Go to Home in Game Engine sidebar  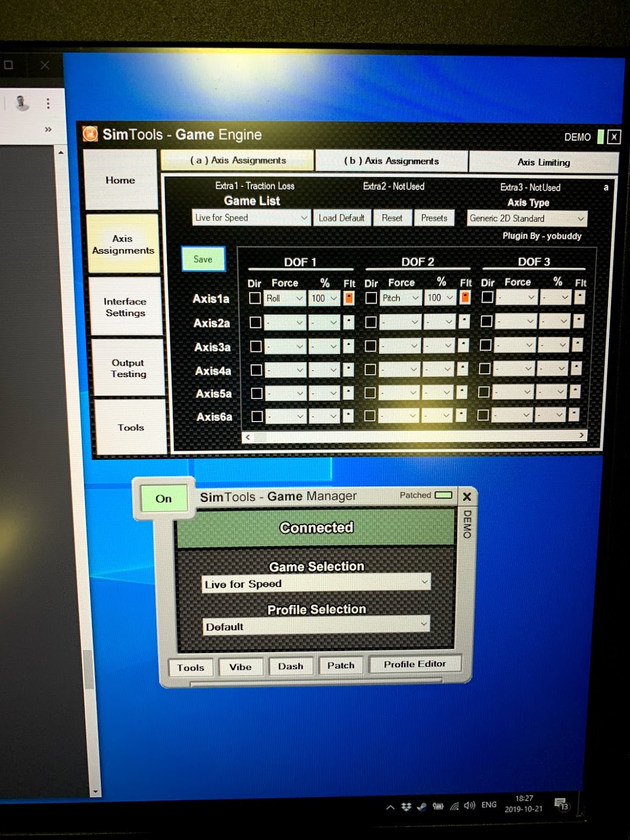[121, 180]
